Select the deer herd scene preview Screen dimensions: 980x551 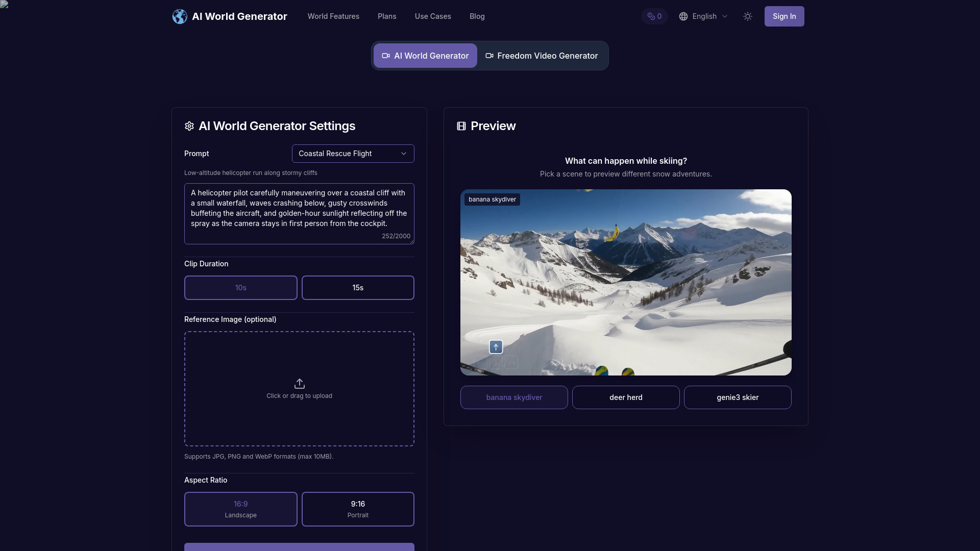point(626,397)
